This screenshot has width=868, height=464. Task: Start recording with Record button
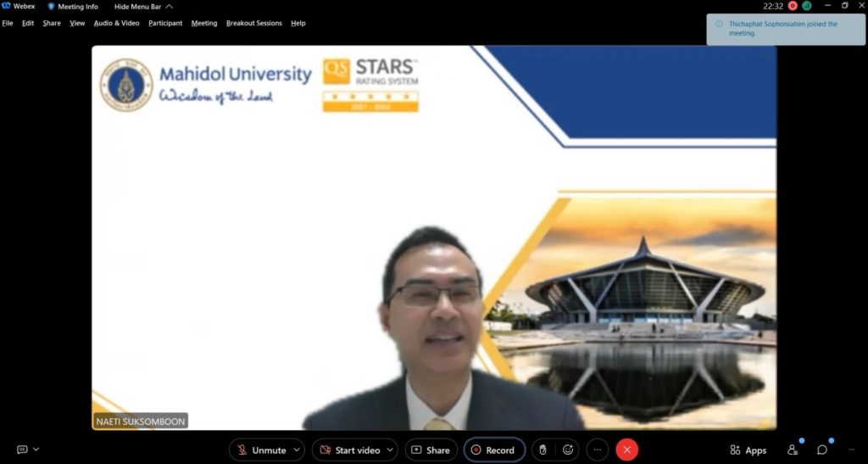494,450
